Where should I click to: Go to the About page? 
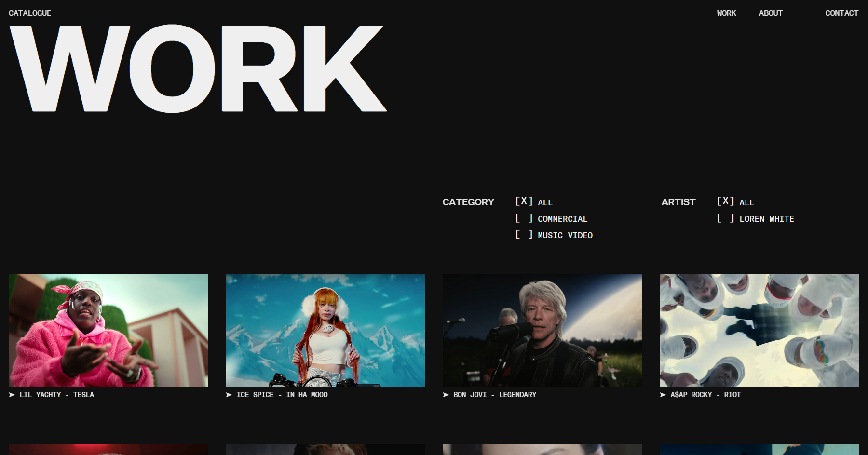771,13
